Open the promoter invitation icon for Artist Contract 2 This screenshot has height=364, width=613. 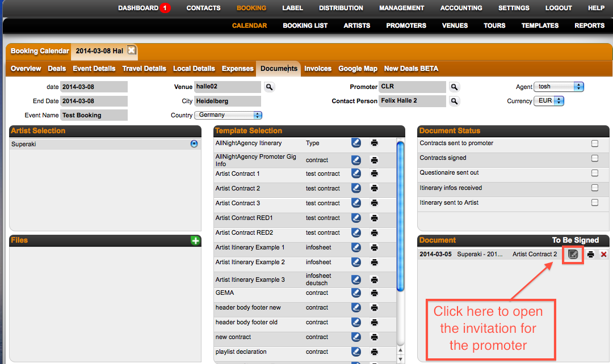(573, 255)
